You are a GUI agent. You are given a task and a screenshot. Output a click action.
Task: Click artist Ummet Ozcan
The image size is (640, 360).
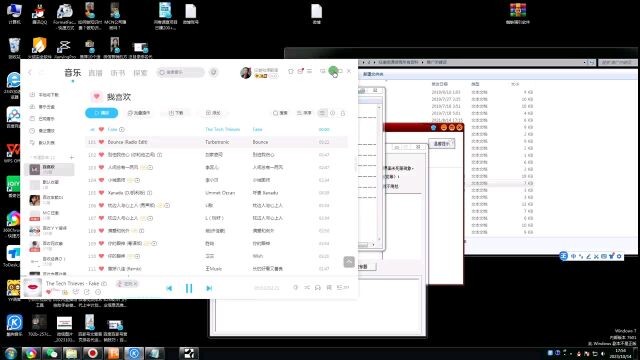(220, 193)
